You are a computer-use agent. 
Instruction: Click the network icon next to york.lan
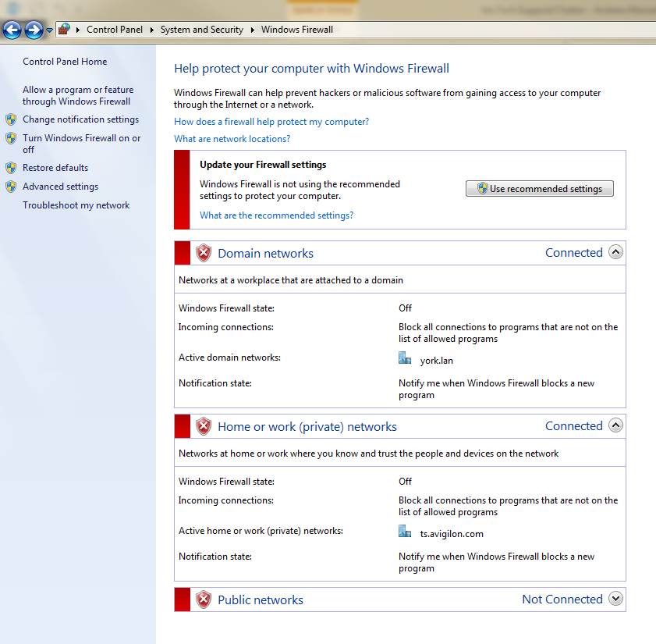404,357
